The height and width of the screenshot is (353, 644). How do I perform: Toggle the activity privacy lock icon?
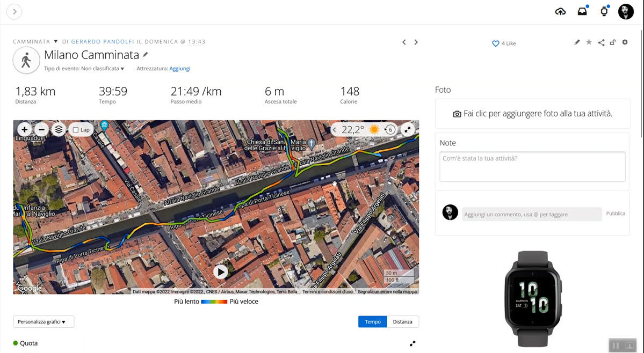coord(612,42)
